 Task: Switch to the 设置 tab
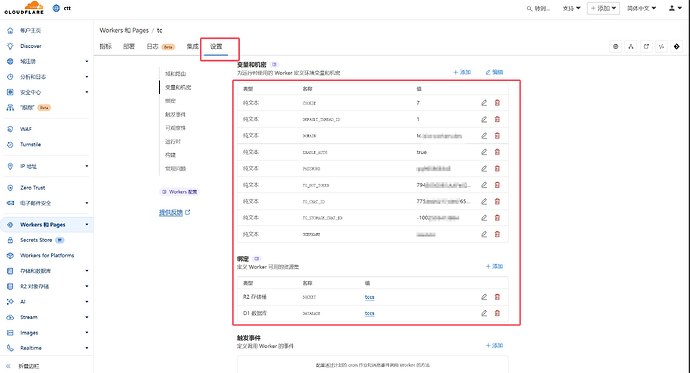pyautogui.click(x=217, y=46)
